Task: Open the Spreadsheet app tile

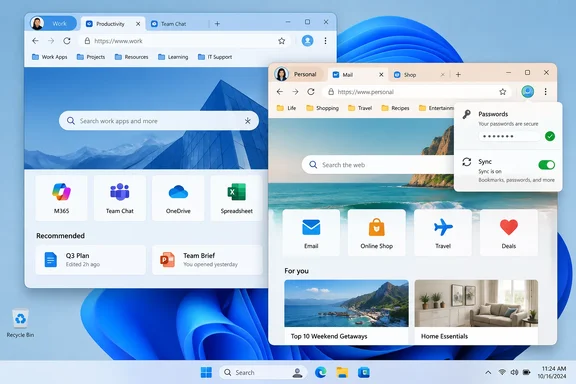Action: coord(237,198)
